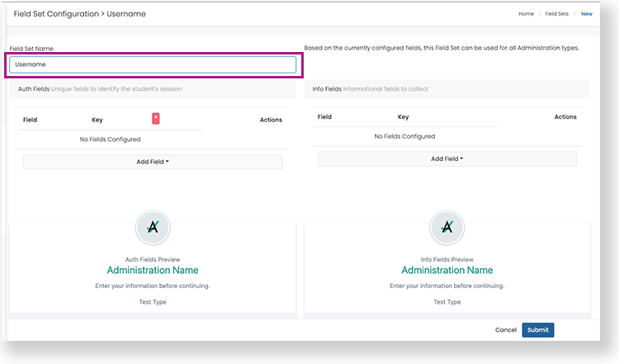Click 'Test Type' text in Auth preview
This screenshot has height=364, width=619.
(153, 302)
